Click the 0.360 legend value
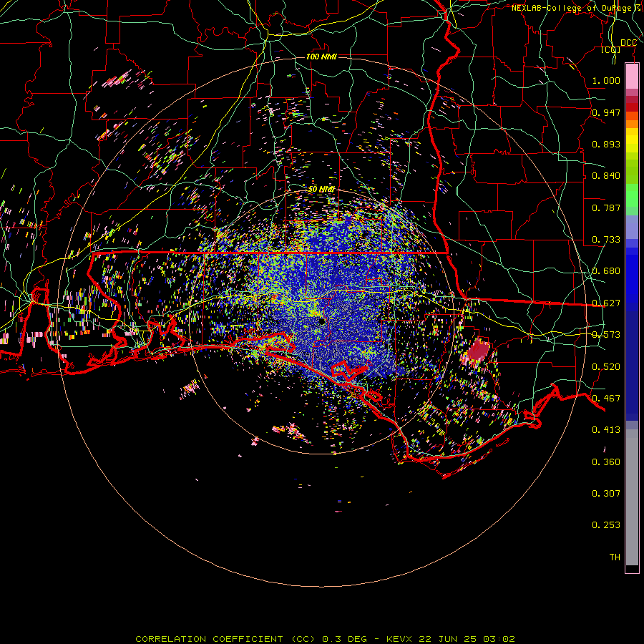 point(606,462)
